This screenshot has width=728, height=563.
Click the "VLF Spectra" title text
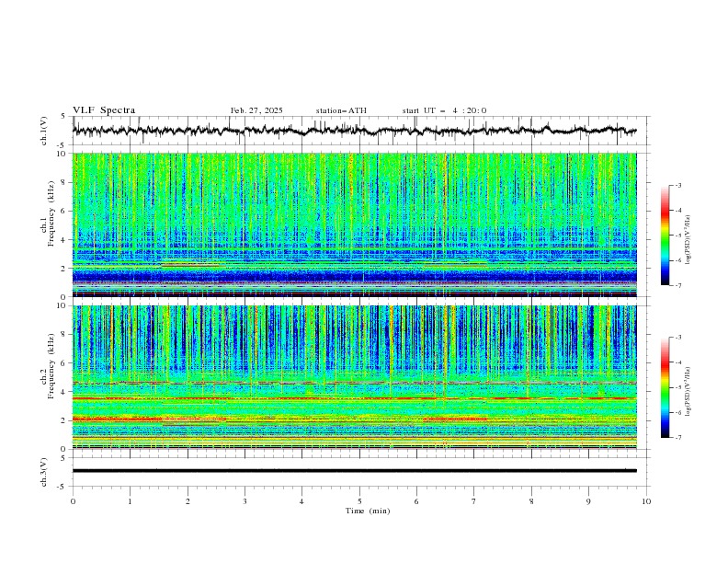[104, 110]
